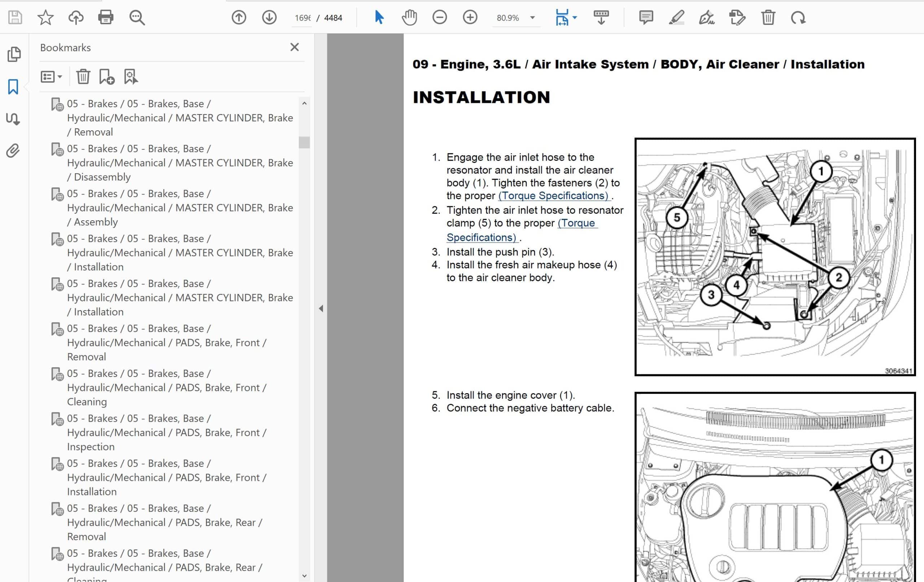
Task: Click the page number input field
Action: [302, 18]
